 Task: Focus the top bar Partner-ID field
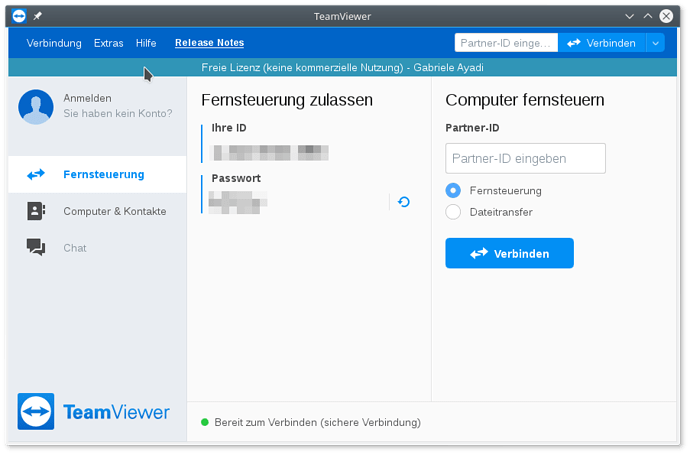[506, 43]
